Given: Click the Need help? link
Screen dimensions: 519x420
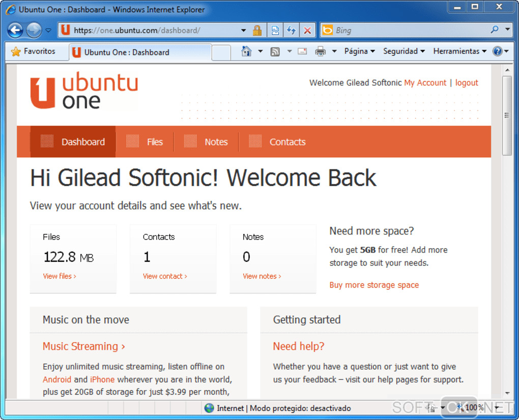Looking at the screenshot, I should pyautogui.click(x=299, y=346).
